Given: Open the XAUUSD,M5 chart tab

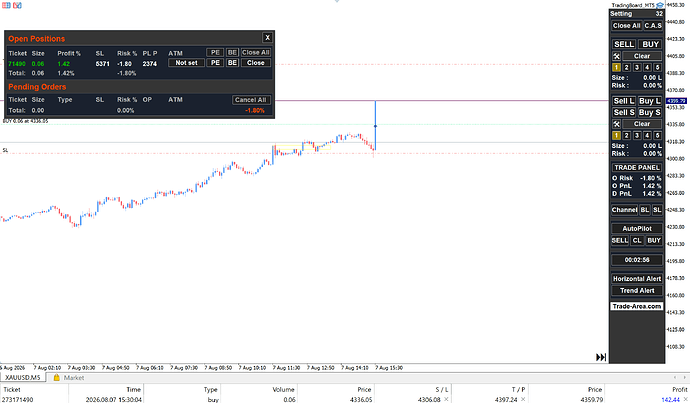Looking at the screenshot, I should (22, 377).
